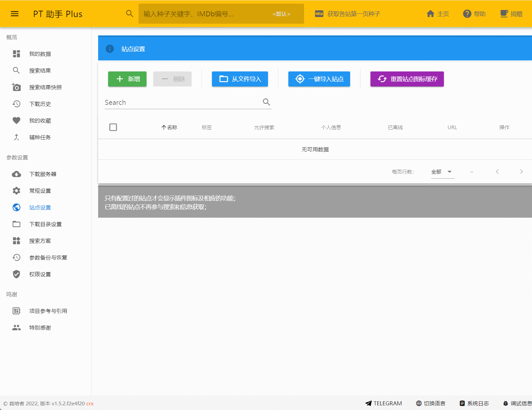Click the restore icon for 参数备份与恢复
This screenshot has height=410, width=532.
point(16,257)
